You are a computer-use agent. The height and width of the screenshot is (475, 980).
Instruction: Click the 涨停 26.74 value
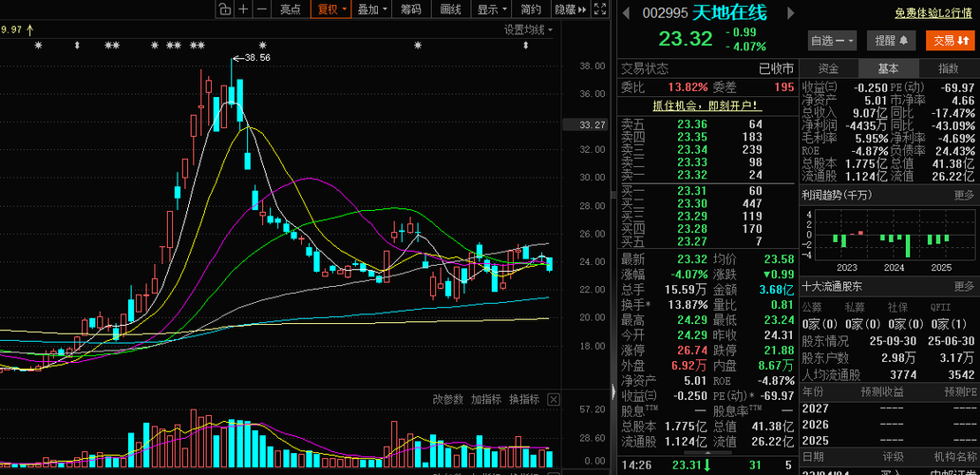[694, 350]
